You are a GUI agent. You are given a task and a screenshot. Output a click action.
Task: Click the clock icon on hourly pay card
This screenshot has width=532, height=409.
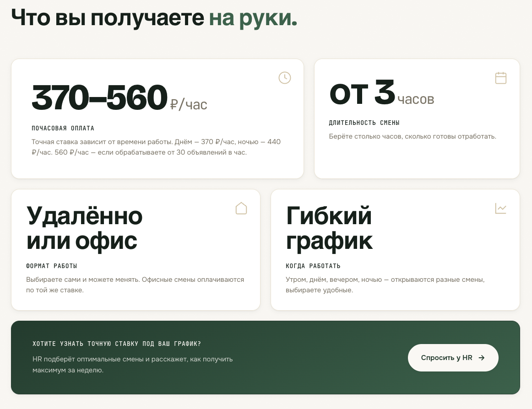(285, 78)
